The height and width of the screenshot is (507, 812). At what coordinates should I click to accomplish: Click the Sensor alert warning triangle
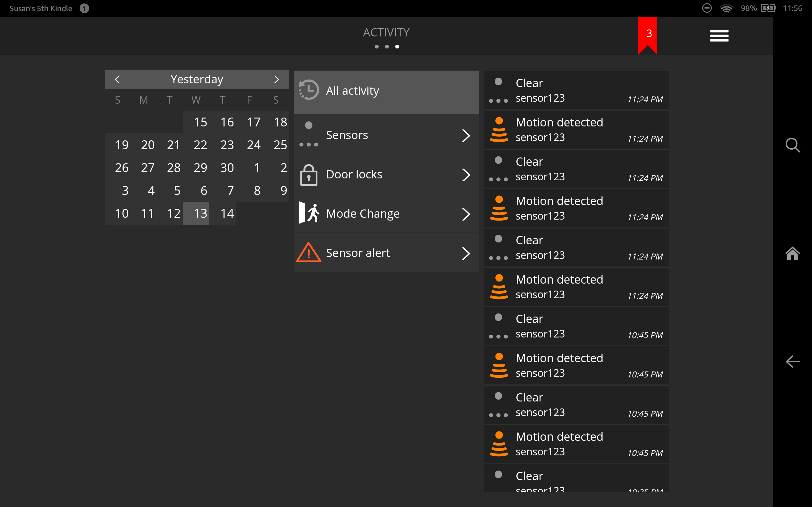(309, 253)
